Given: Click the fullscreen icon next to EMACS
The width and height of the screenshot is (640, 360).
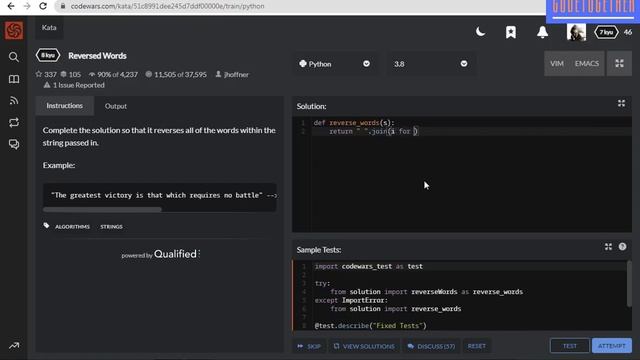Looking at the screenshot, I should point(619,63).
